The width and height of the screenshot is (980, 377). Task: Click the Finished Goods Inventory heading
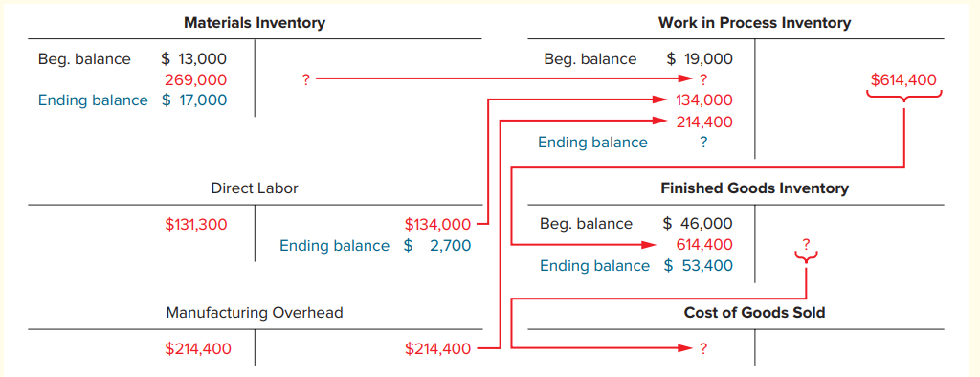[754, 188]
